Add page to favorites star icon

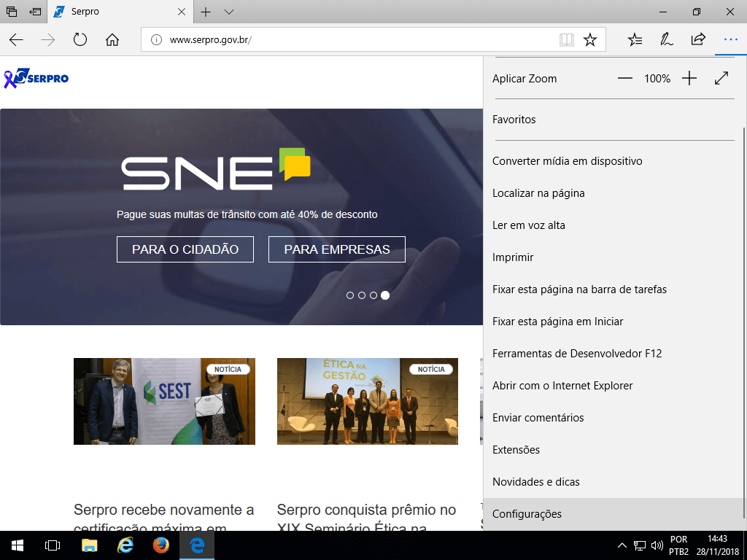tap(590, 40)
